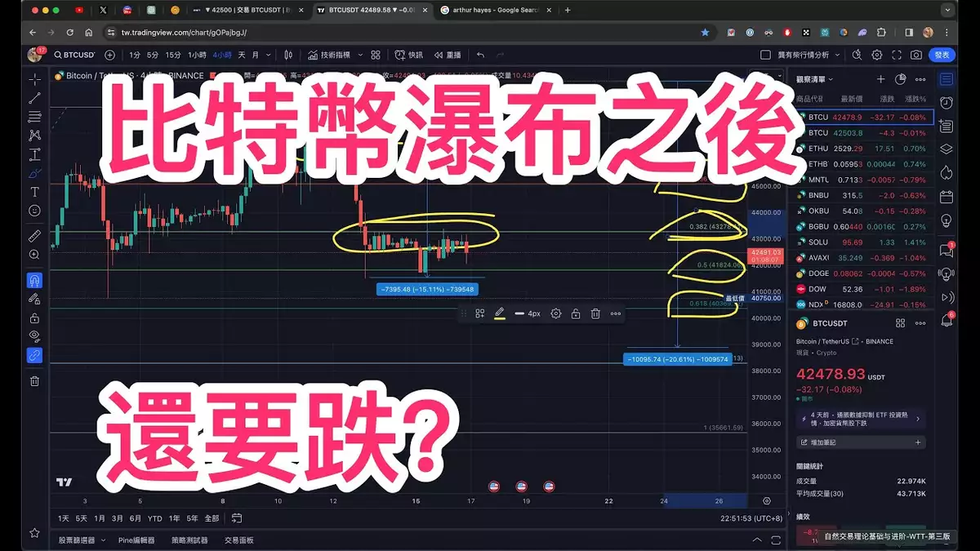Open the 交易面板 tab
The image size is (980, 551).
click(239, 540)
